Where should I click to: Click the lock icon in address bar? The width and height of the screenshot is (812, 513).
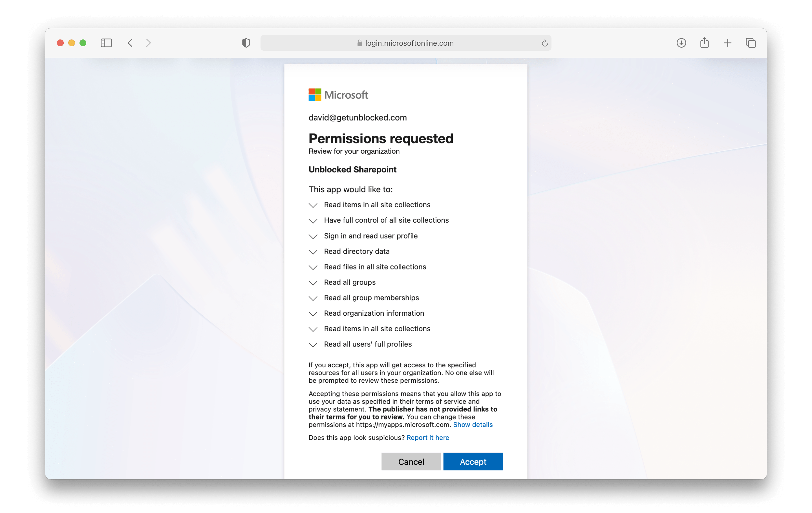pos(359,43)
